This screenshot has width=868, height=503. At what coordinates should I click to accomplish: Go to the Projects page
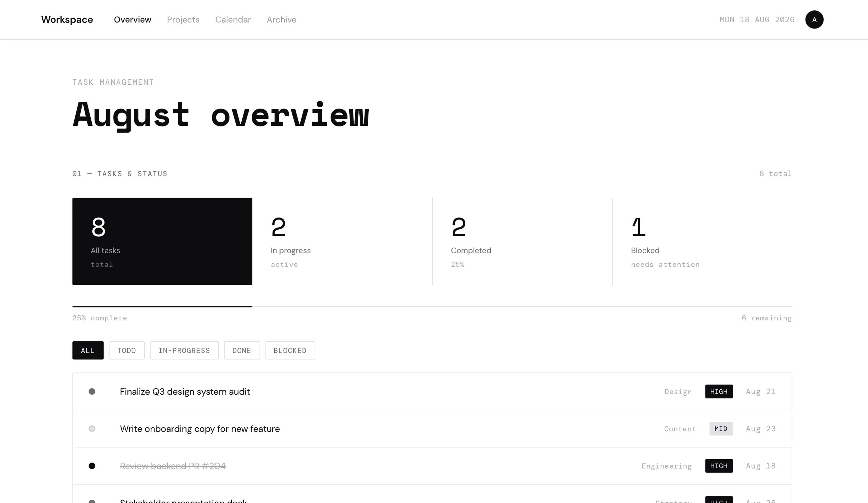point(183,19)
